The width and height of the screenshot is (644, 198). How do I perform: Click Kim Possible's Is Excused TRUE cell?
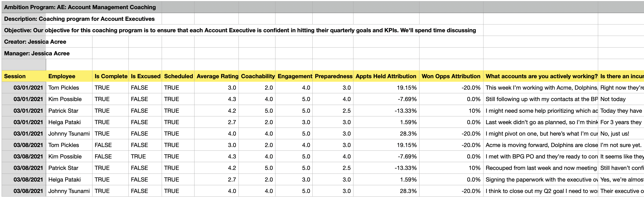pos(138,157)
